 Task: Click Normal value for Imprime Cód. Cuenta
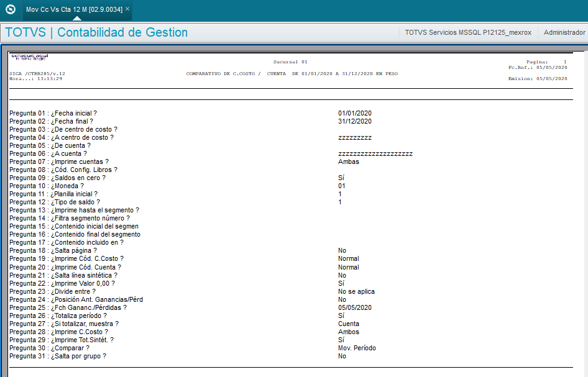(348, 267)
